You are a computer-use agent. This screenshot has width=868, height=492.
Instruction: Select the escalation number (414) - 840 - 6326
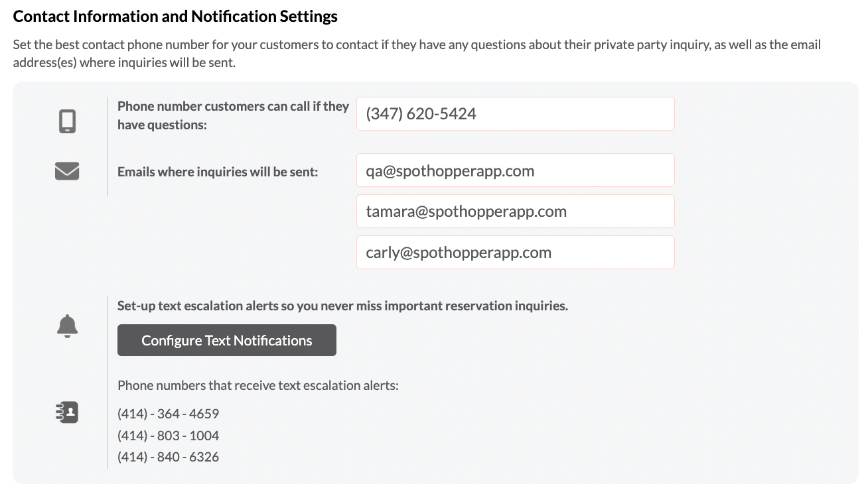(168, 457)
